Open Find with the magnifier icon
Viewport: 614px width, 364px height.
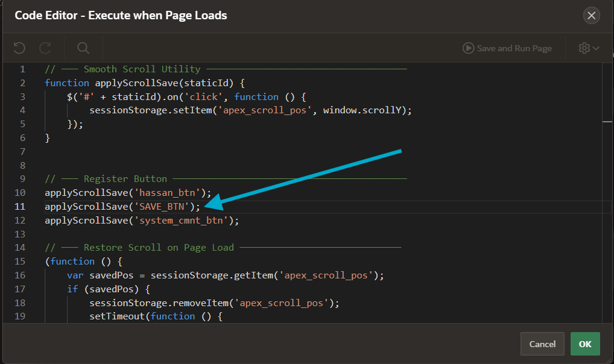pos(83,48)
